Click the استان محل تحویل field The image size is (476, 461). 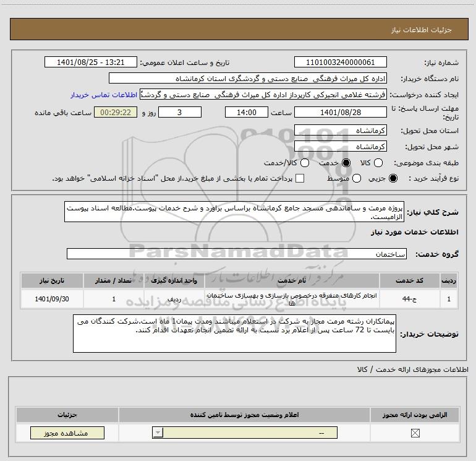point(340,131)
